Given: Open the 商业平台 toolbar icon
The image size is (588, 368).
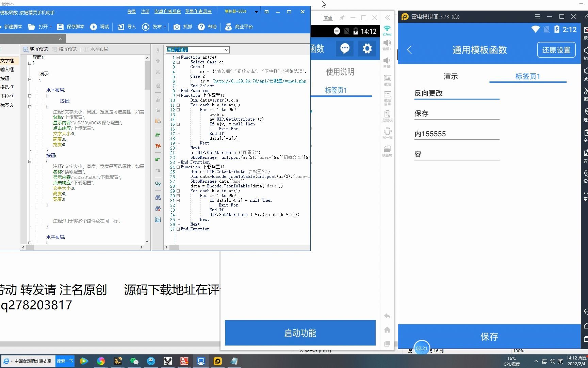Looking at the screenshot, I should coord(228,27).
